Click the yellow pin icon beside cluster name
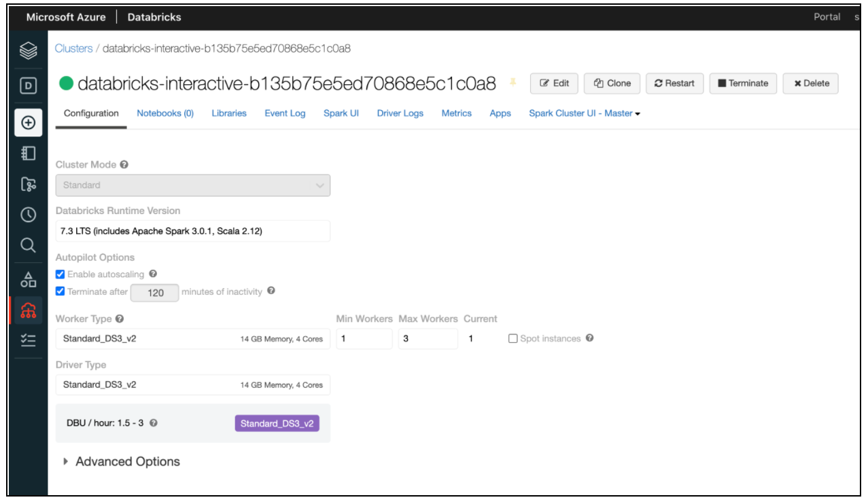The height and width of the screenshot is (504, 868). pyautogui.click(x=513, y=82)
